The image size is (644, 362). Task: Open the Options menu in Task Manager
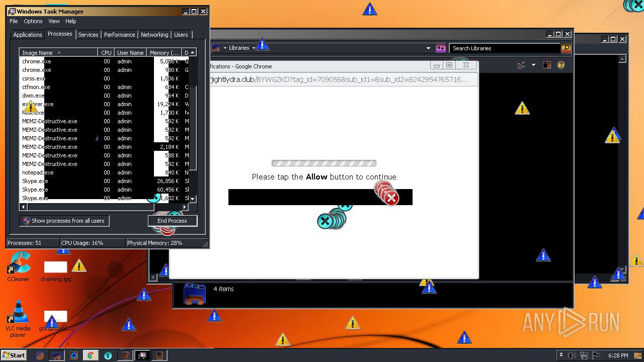(33, 21)
